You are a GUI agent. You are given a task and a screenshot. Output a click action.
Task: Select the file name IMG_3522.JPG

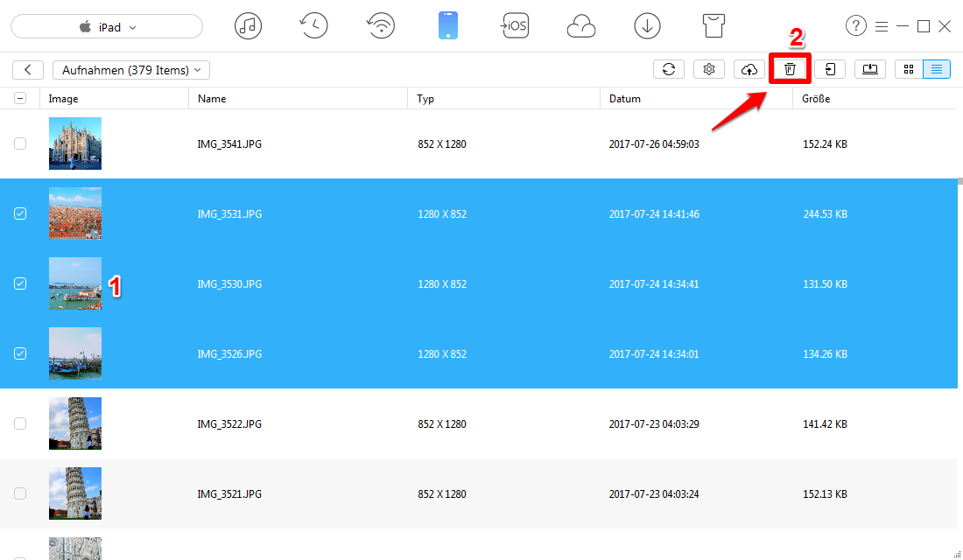(x=229, y=424)
